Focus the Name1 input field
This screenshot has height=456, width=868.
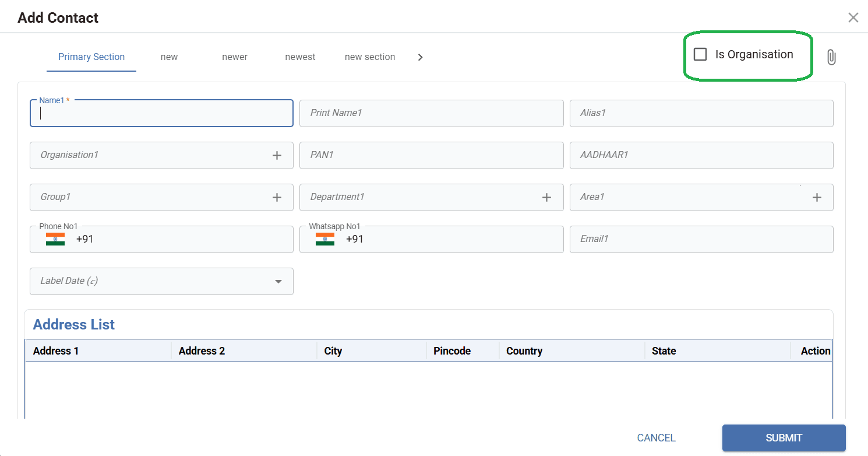161,113
